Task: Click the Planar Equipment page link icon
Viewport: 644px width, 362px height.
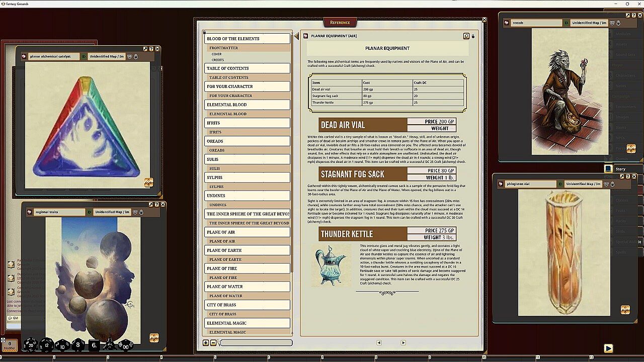Action: point(306,36)
